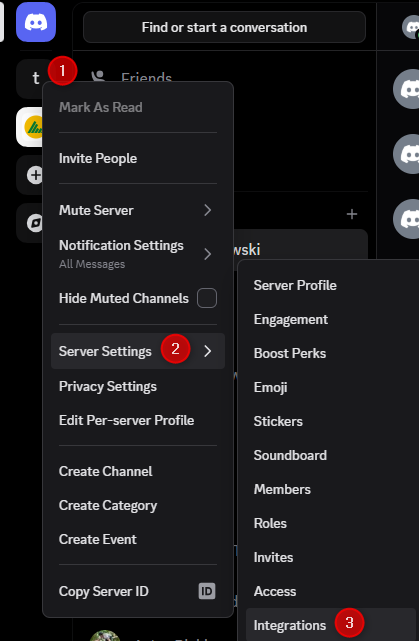
Task: Open Integrations in the submenu
Action: tap(331, 625)
